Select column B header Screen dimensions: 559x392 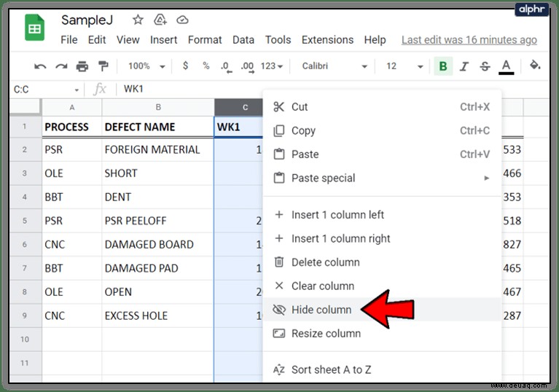[158, 107]
